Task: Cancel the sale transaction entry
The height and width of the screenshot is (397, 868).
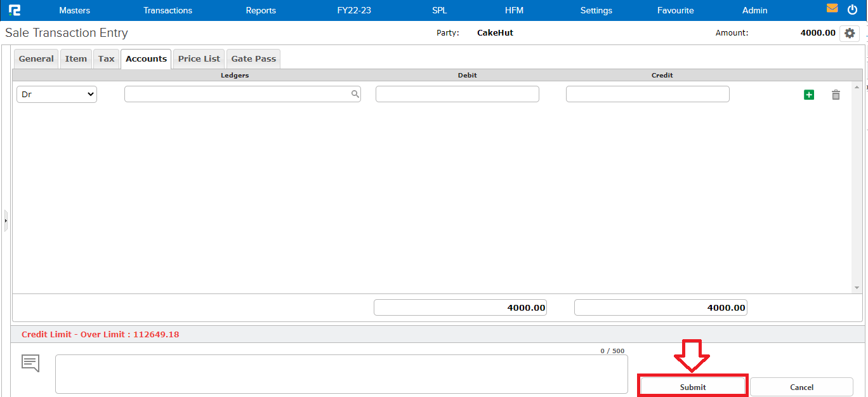Action: point(801,387)
